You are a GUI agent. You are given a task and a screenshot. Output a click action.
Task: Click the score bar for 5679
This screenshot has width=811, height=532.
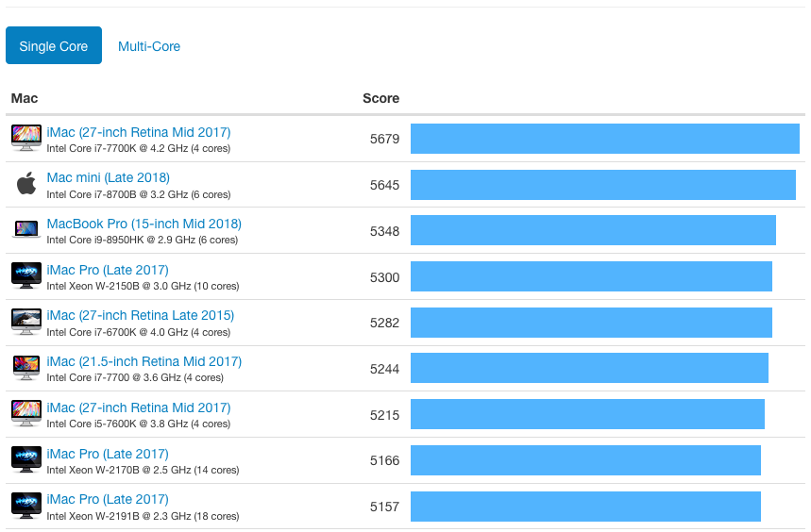coord(605,139)
